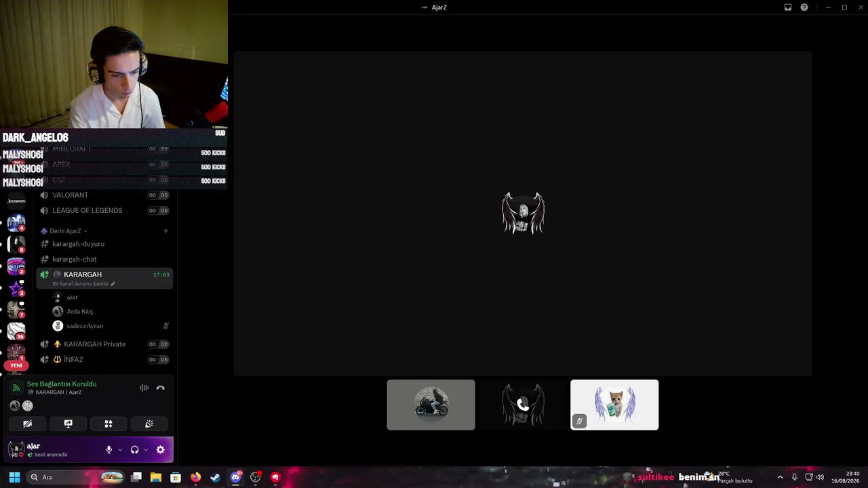868x488 pixels.
Task: Open the KARARGAH / AjarZ channel link
Action: click(58, 392)
